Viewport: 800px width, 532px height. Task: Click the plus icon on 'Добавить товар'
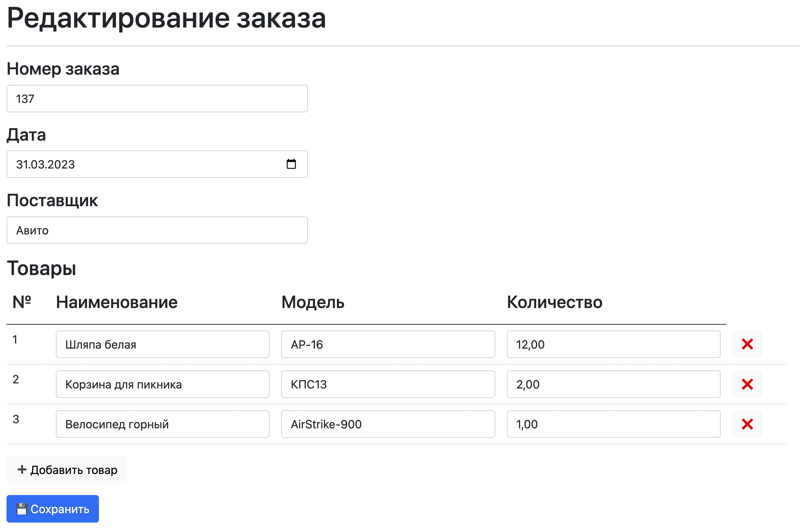tap(22, 469)
